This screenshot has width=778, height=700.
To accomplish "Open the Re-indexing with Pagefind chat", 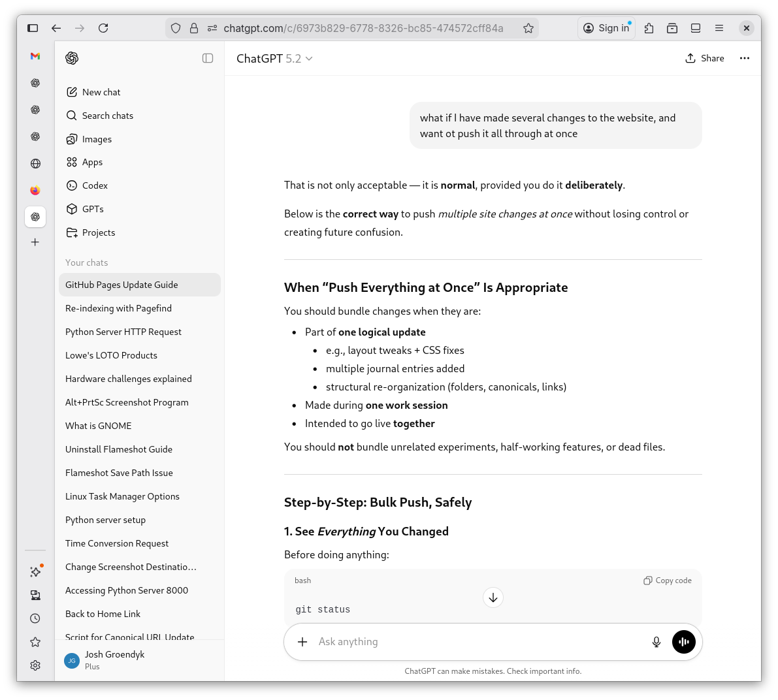I will click(118, 308).
